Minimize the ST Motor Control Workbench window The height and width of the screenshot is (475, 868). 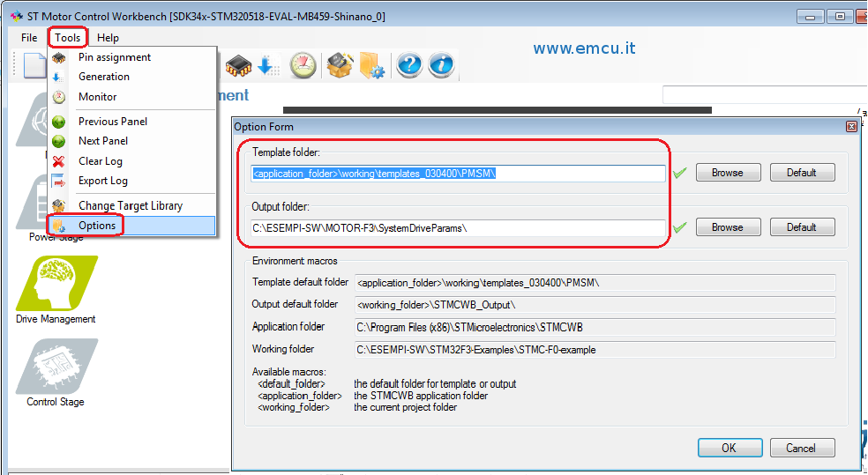coord(810,17)
